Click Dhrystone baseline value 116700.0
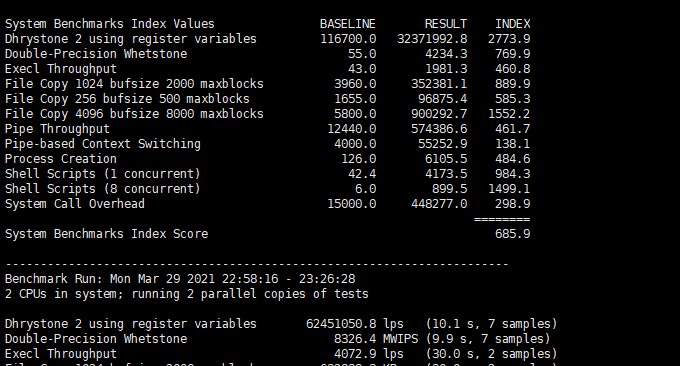680x366 pixels. click(x=348, y=39)
